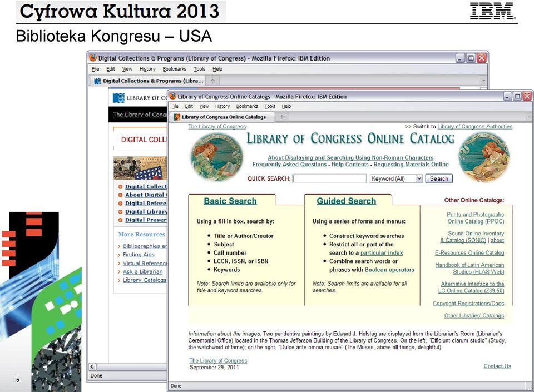Image resolution: width=534 pixels, height=392 pixels.
Task: Open the Keyword (All) dropdown
Action: coord(397,178)
